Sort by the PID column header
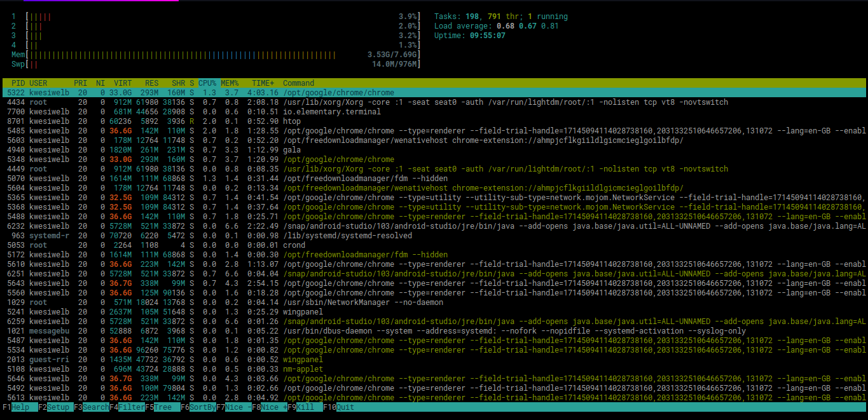This screenshot has width=868, height=420. pyautogui.click(x=18, y=83)
